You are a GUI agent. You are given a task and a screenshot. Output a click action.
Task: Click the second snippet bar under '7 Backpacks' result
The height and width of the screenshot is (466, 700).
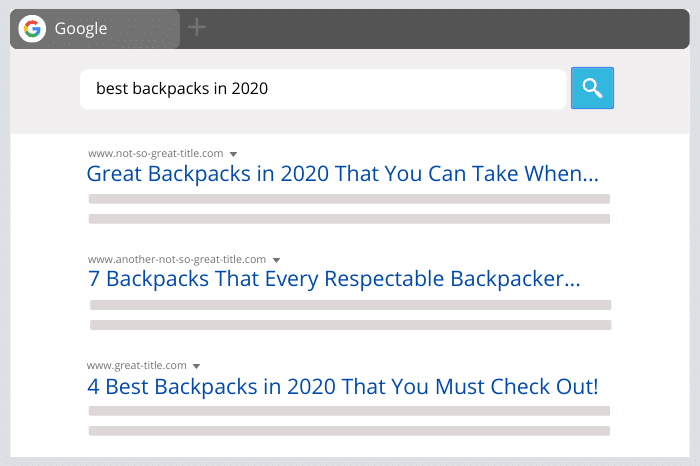tap(350, 325)
